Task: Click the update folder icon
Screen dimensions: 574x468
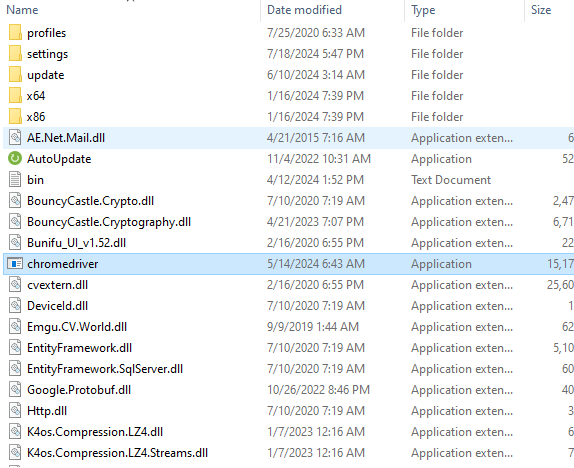Action: coord(15,75)
